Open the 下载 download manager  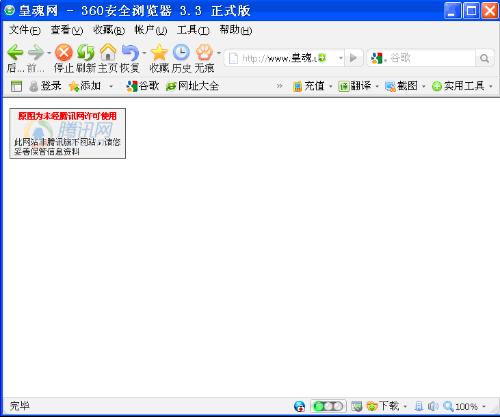(382, 406)
